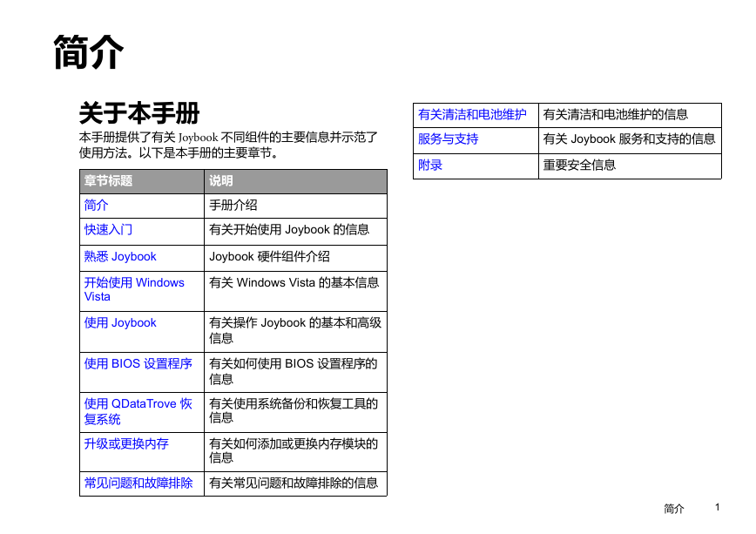Go to 使用 QDataTrove 恢复系统 chapter
Image resolution: width=756 pixels, height=534 pixels.
point(138,411)
